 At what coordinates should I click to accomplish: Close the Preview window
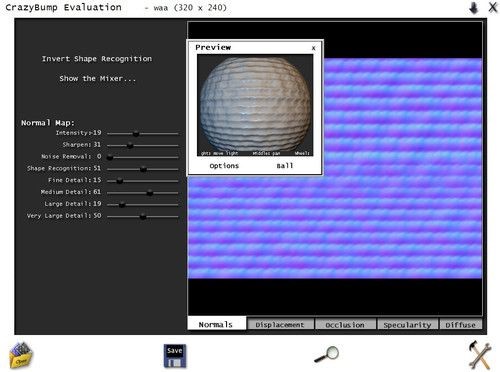click(314, 48)
